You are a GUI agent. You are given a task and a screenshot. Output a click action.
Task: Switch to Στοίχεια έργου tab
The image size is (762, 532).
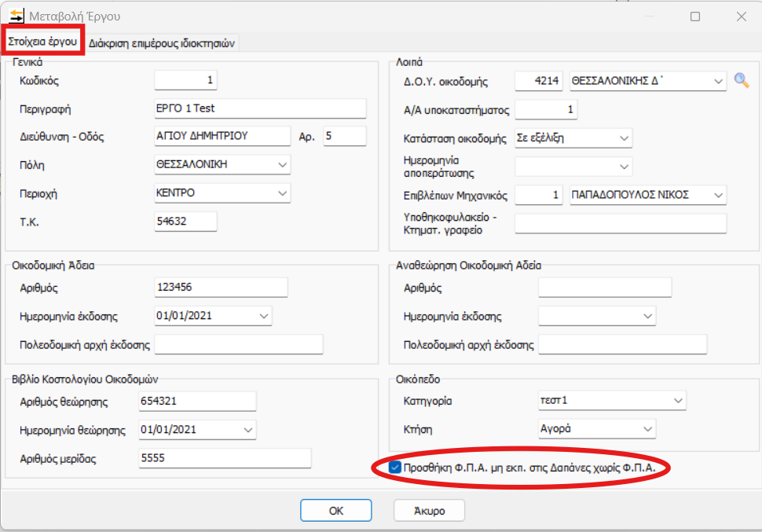click(42, 42)
